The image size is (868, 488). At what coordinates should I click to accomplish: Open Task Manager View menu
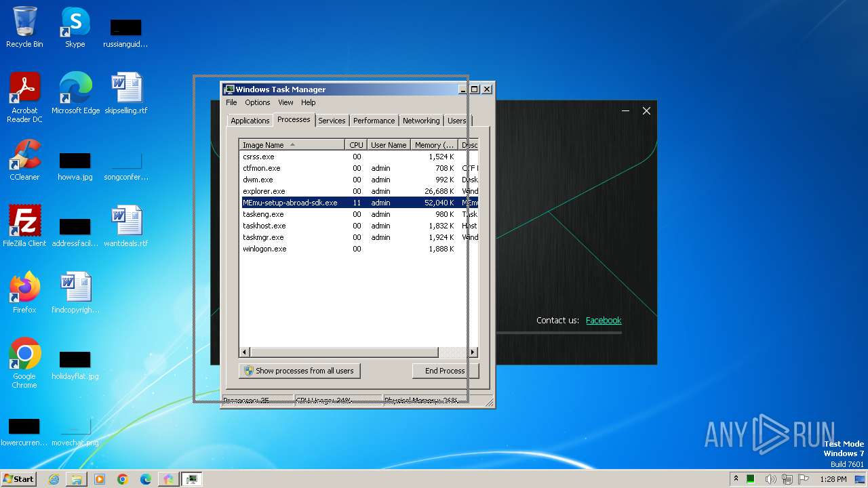285,102
